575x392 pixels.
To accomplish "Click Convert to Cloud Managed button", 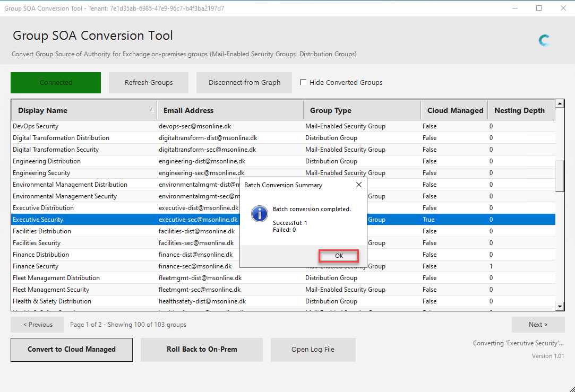I will [72, 350].
